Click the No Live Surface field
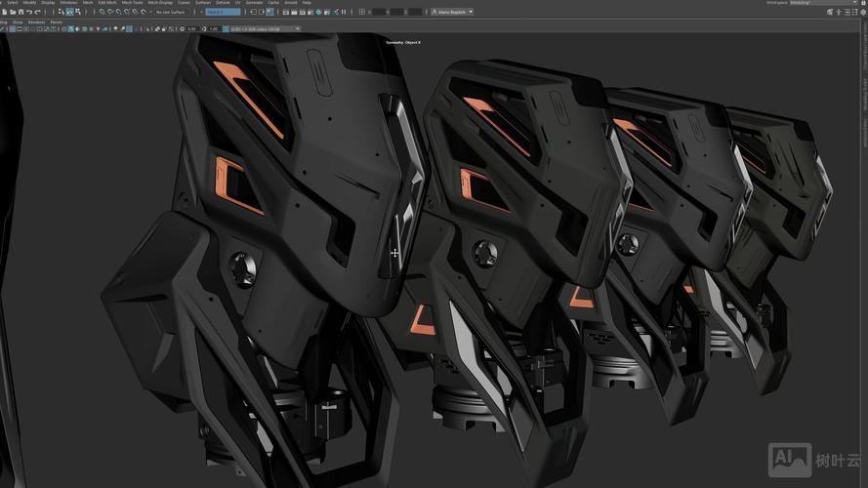 171,12
